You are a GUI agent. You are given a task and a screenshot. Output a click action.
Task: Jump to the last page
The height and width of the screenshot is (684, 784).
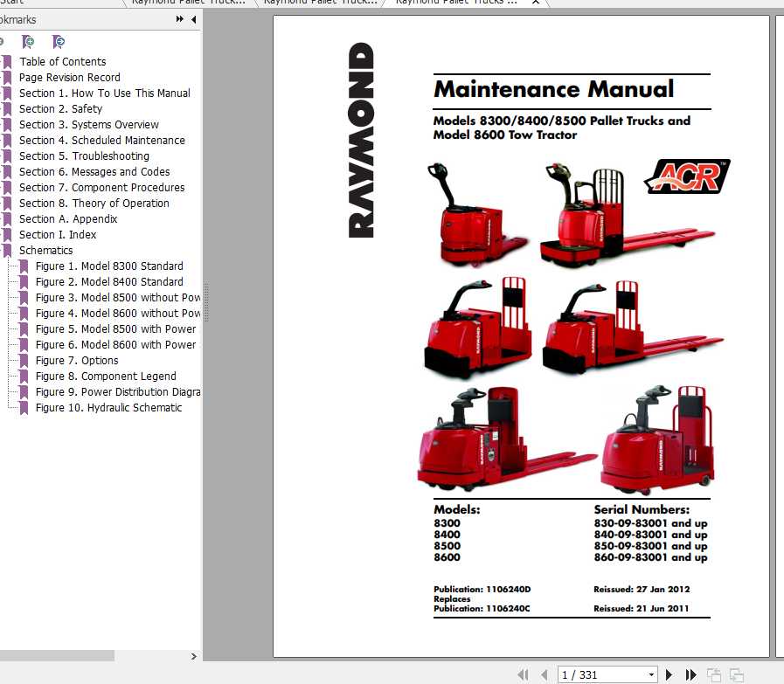(691, 675)
